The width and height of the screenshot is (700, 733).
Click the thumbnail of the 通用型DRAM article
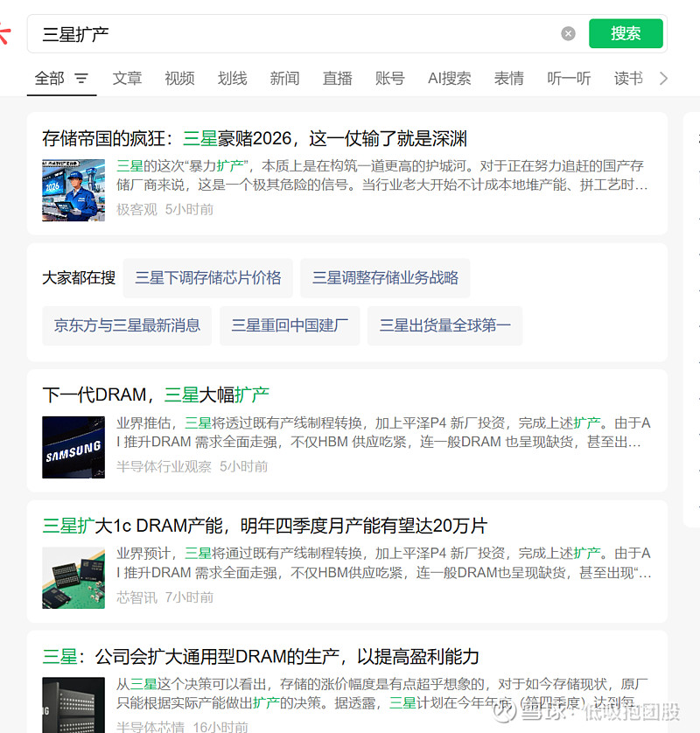click(73, 705)
